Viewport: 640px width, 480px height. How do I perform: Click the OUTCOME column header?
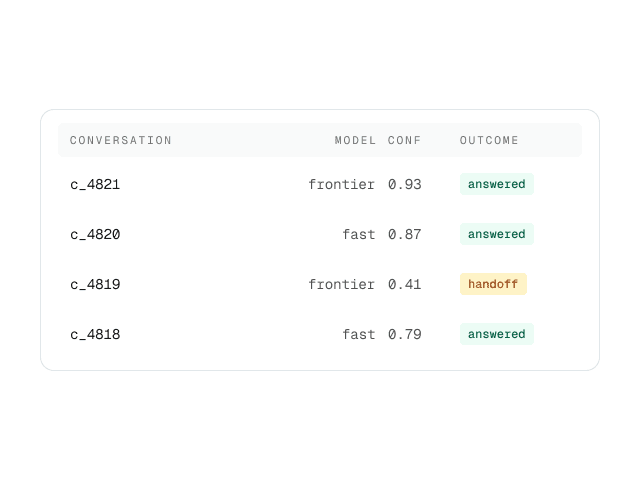(x=489, y=140)
